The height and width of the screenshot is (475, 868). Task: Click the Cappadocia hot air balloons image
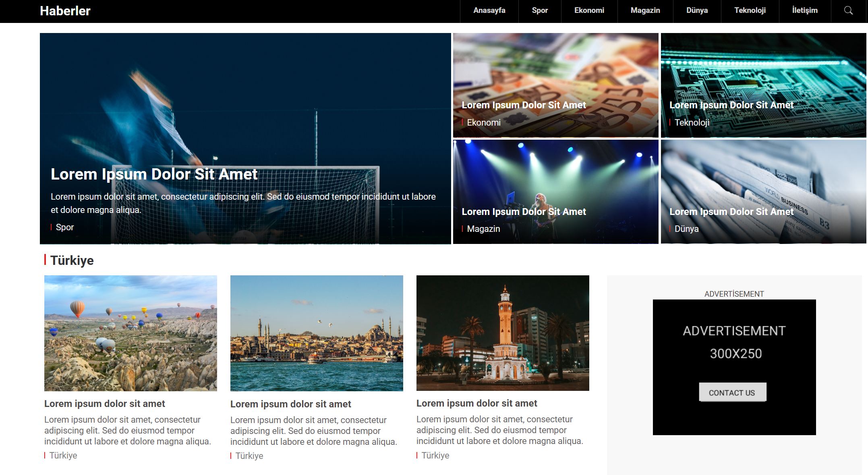[x=131, y=333]
